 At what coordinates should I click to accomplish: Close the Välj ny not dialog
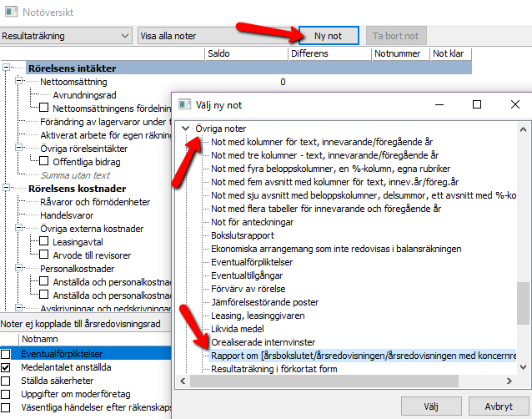(x=515, y=104)
